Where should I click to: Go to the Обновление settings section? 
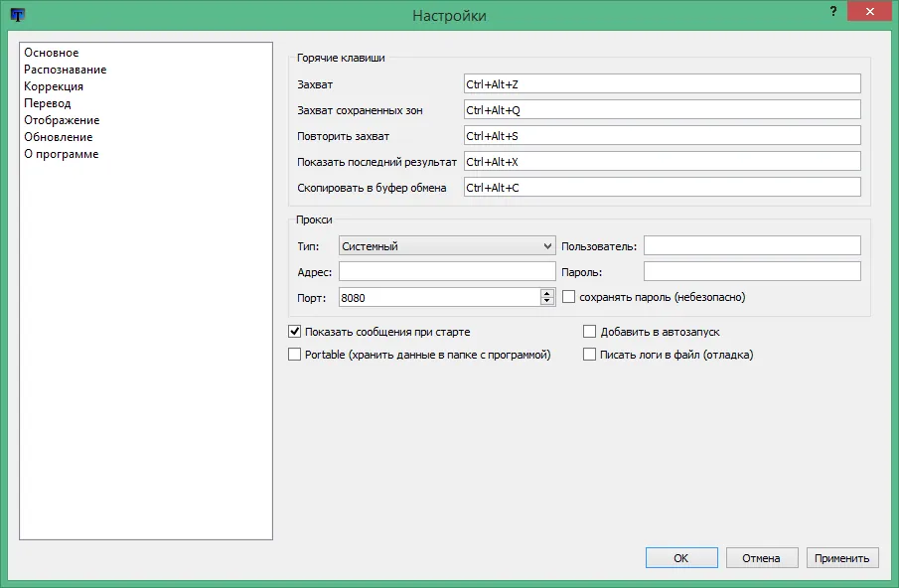(x=58, y=137)
